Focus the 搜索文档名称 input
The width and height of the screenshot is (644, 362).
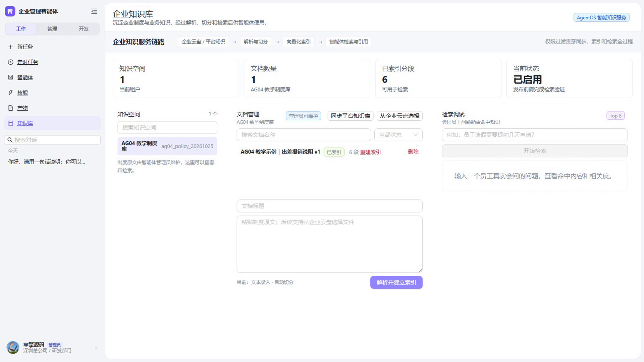(304, 135)
